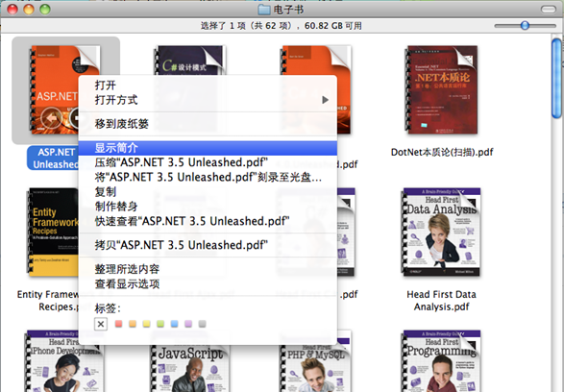Viewport: 564px width, 392px height.
Task: Select 整理所选内容 menu entry
Action: [208, 269]
